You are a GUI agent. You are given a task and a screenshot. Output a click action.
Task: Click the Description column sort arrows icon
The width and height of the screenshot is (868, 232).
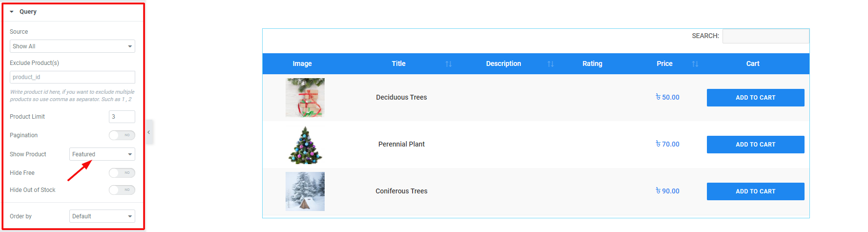pos(550,64)
